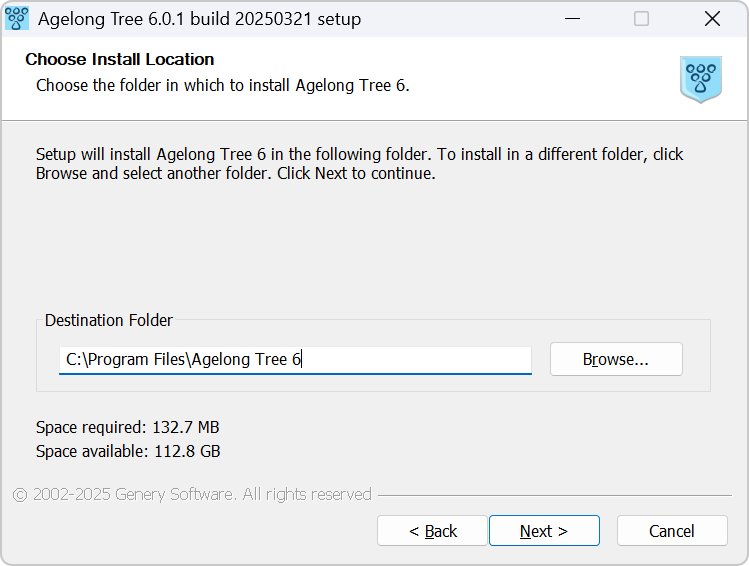Continue installation with Next >
Screen dimensions: 749x566
pyautogui.click(x=544, y=531)
